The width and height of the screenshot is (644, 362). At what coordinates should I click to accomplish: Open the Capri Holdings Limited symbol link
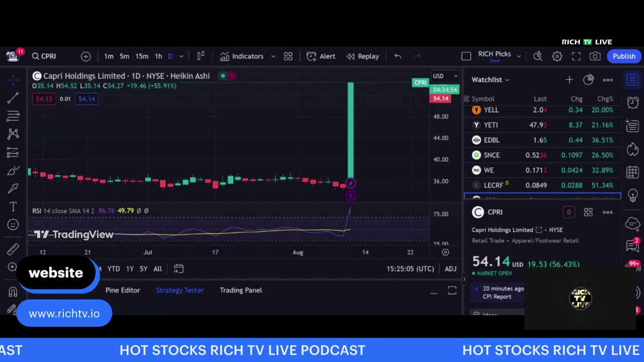click(507, 230)
